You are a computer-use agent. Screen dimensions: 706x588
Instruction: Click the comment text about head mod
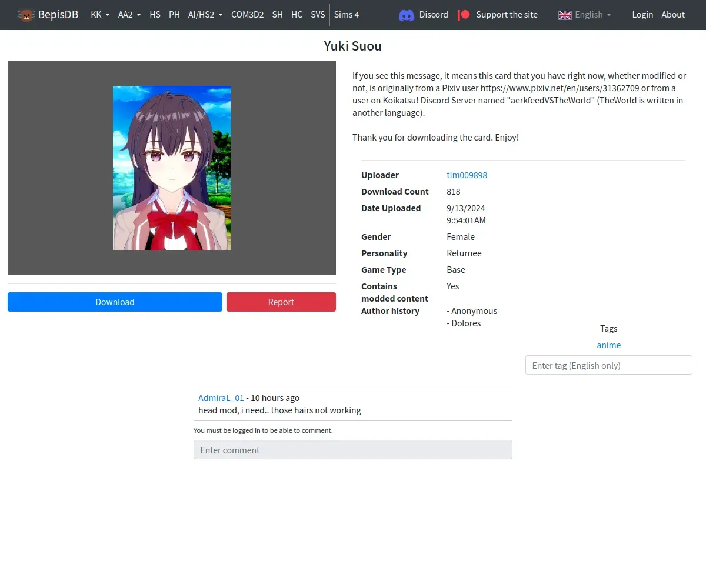(x=280, y=410)
